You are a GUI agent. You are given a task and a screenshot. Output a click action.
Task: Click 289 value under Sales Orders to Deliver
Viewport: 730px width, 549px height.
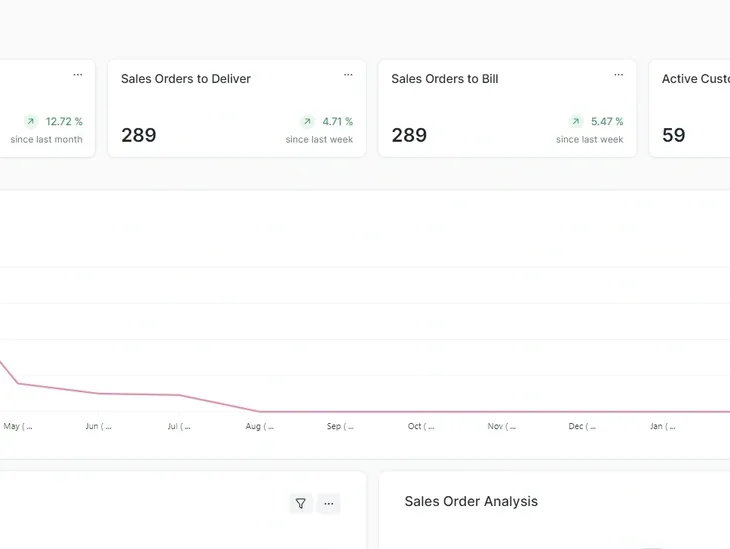click(139, 135)
